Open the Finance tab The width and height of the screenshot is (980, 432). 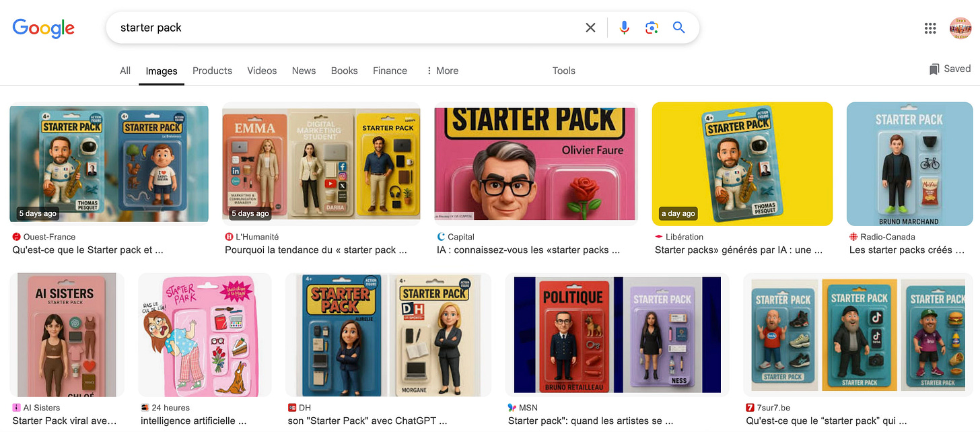point(390,71)
